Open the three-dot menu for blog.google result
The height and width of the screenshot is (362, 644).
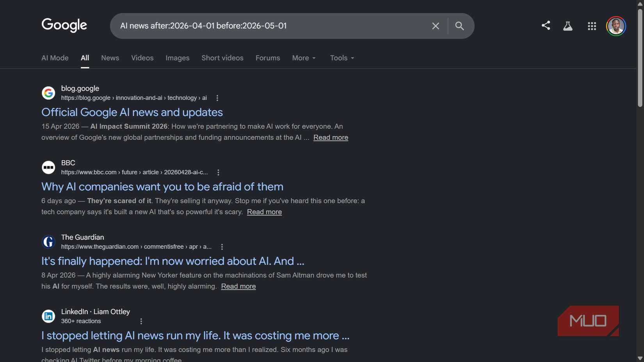click(x=217, y=98)
